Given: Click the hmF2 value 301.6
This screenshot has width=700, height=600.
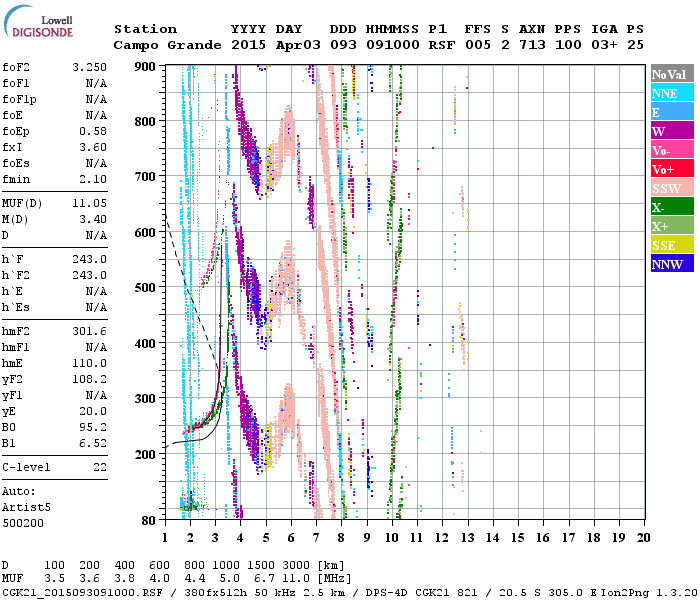Looking at the screenshot, I should [89, 331].
